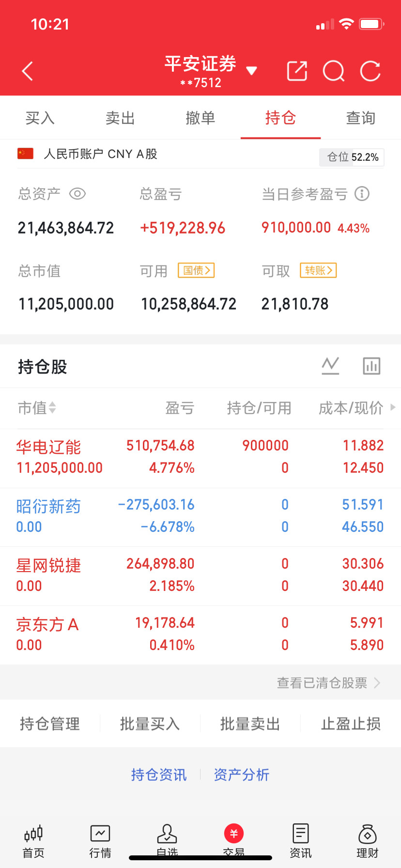Image resolution: width=401 pixels, height=868 pixels.
Task: View cleared positions 查看已清仓股票
Action: (328, 682)
